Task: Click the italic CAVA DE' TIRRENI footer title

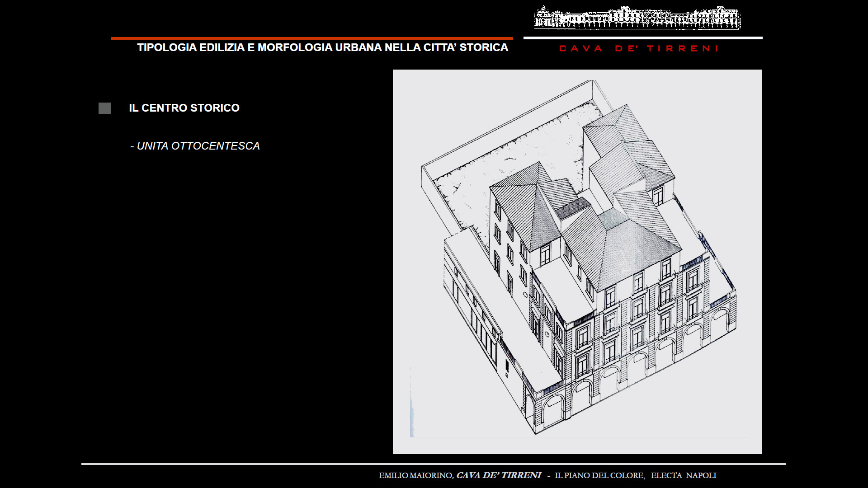Action: coord(499,475)
